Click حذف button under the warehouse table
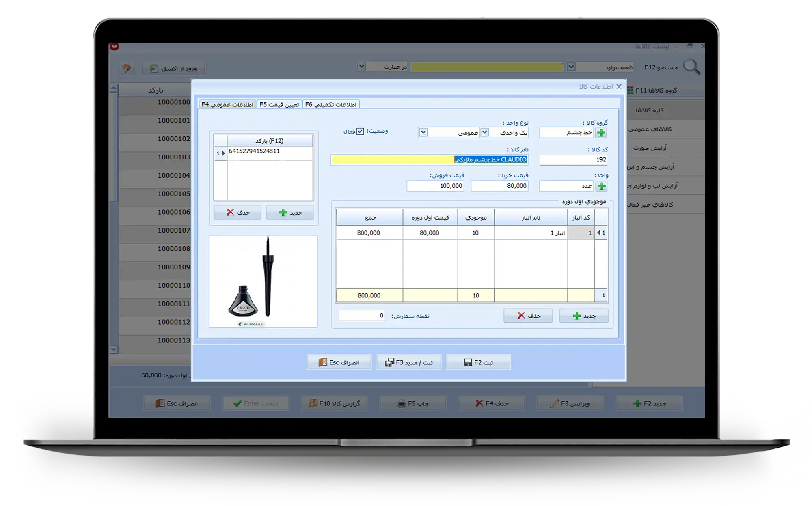Viewport: 812px width, 506px height. pyautogui.click(x=528, y=316)
